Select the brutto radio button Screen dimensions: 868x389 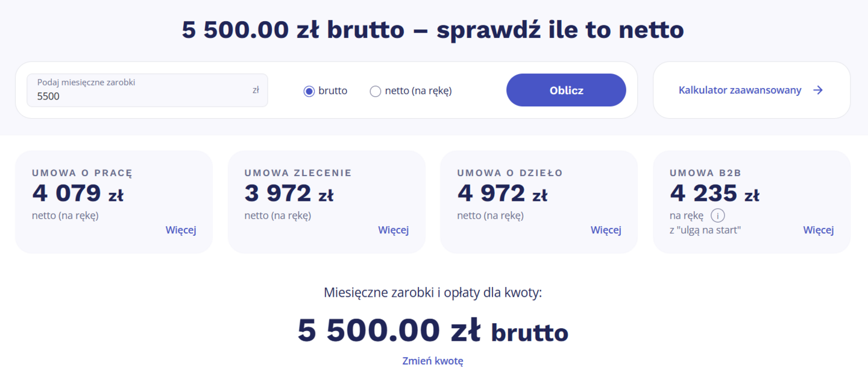click(x=309, y=90)
